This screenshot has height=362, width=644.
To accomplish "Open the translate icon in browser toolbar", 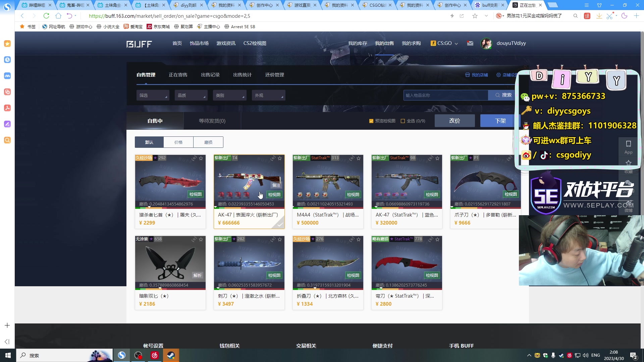I will (x=587, y=16).
